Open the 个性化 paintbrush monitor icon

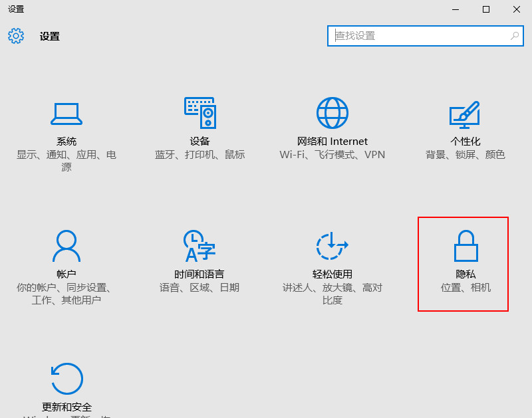pyautogui.click(x=465, y=114)
